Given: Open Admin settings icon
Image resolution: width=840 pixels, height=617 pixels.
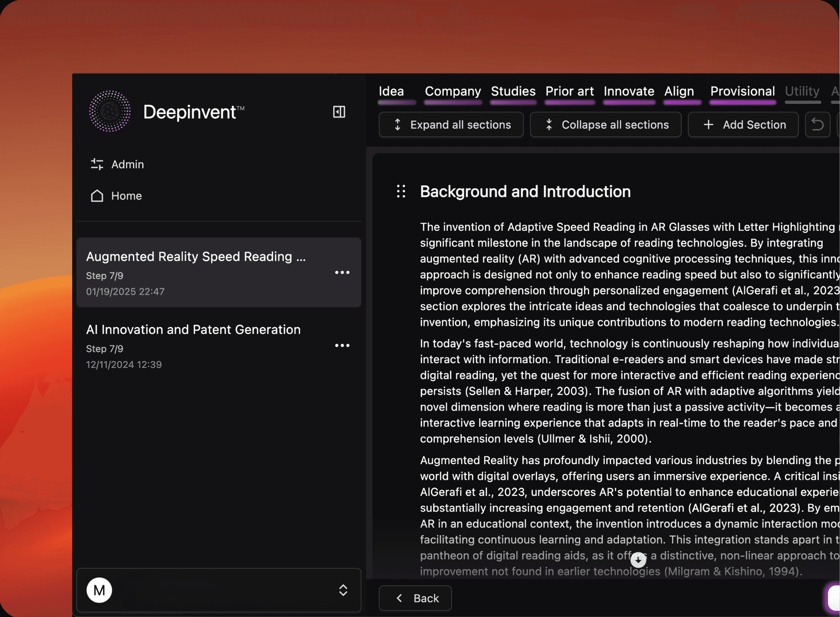Looking at the screenshot, I should [97, 164].
